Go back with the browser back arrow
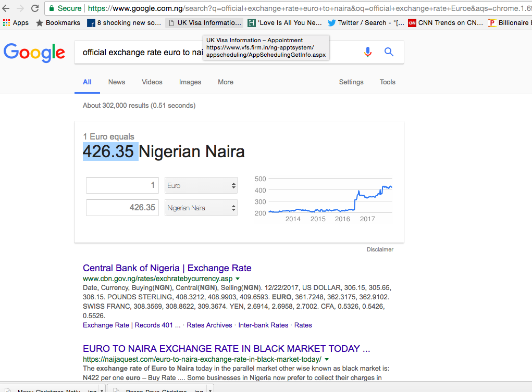This screenshot has width=532, height=392. 6,8
